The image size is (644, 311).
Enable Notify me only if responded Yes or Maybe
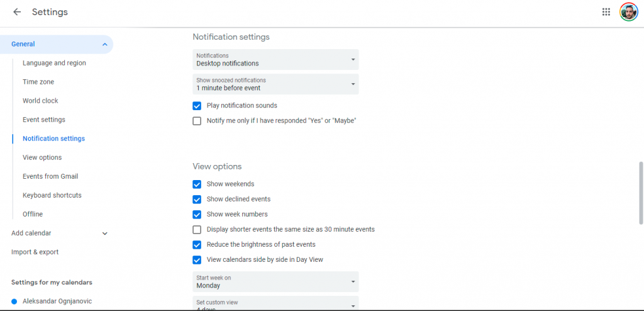[197, 121]
